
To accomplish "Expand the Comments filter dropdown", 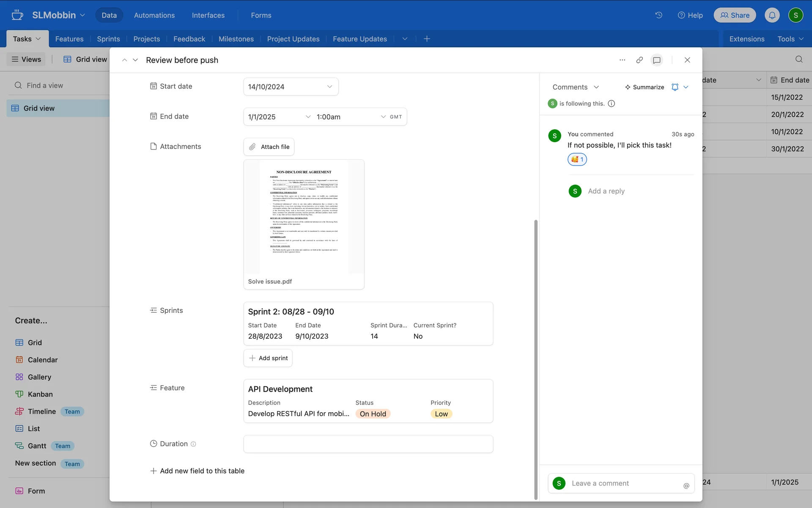I will [x=576, y=87].
